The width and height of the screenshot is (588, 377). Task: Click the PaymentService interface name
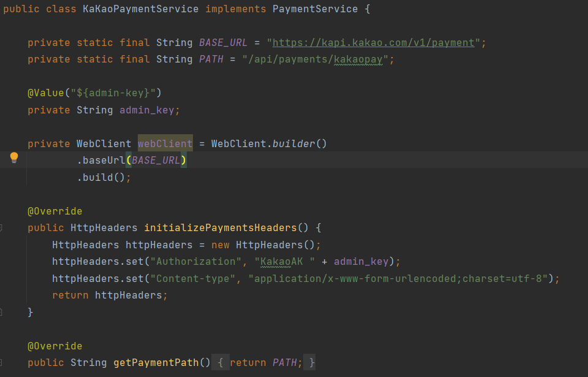[315, 9]
